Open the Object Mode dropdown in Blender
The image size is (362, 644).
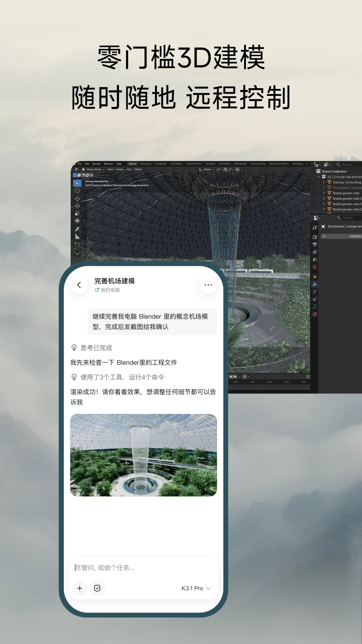pos(93,169)
